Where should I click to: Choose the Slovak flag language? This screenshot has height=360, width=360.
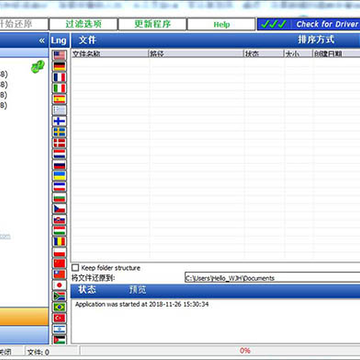click(60, 220)
